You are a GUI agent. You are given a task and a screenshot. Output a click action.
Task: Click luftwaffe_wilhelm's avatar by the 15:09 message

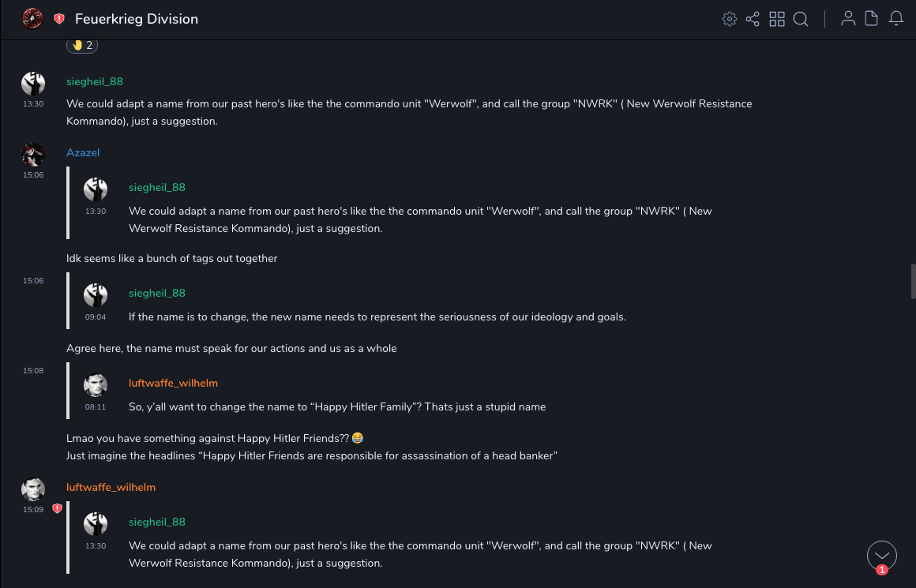coord(33,489)
